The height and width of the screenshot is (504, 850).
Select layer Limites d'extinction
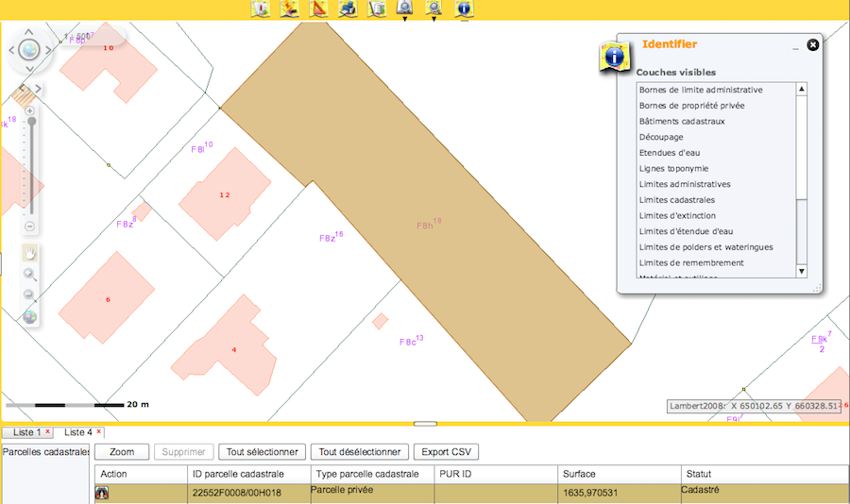[677, 216]
